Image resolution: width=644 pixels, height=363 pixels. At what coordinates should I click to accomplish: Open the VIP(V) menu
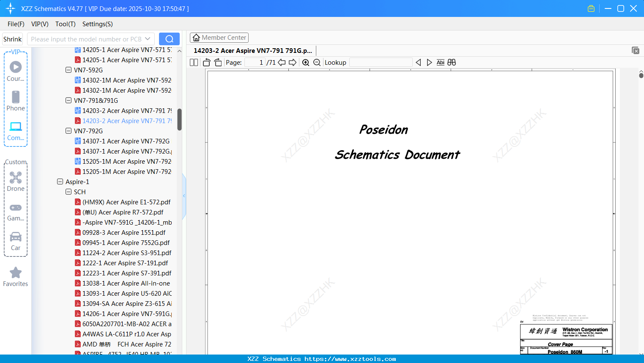(x=40, y=24)
